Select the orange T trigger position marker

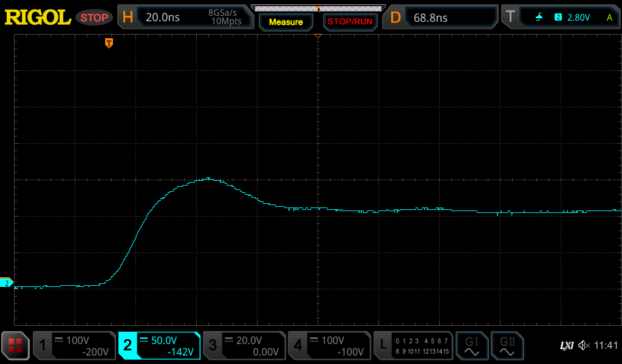pos(109,43)
